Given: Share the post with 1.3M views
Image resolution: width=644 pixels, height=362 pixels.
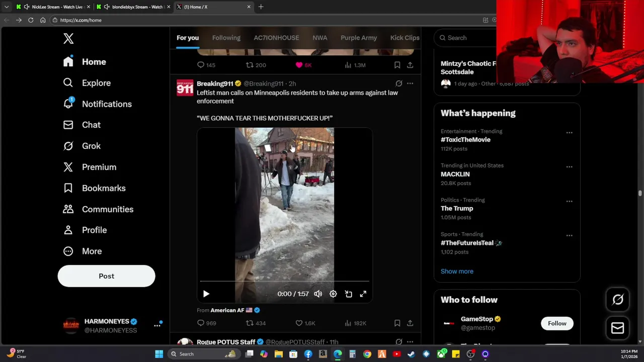Looking at the screenshot, I should pyautogui.click(x=410, y=65).
